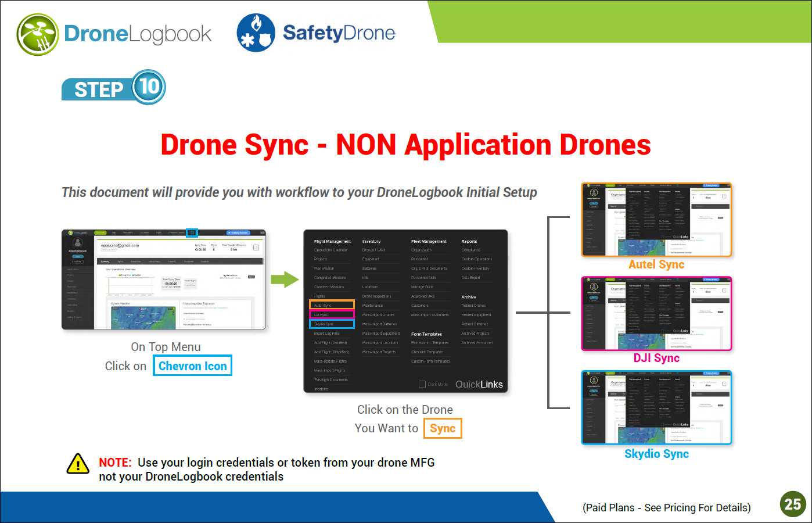The width and height of the screenshot is (812, 523).
Task: Open Personnel under Fleet Management
Action: point(419,259)
